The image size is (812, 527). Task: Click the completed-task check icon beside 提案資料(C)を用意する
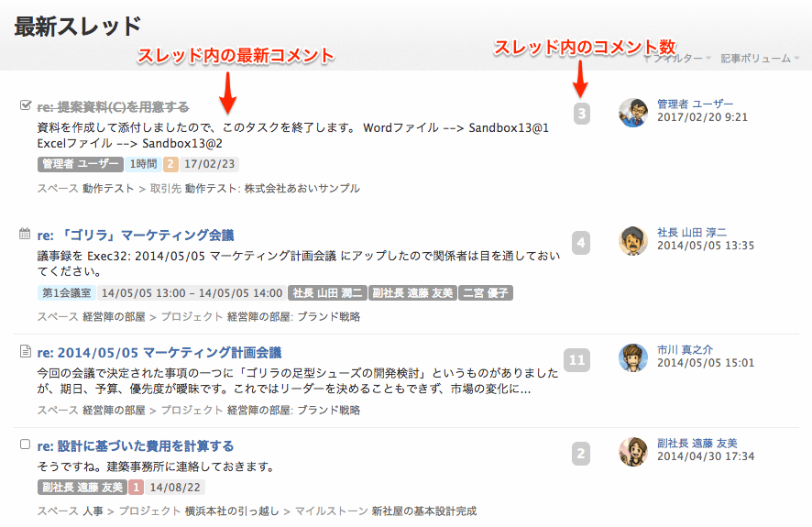(x=26, y=105)
